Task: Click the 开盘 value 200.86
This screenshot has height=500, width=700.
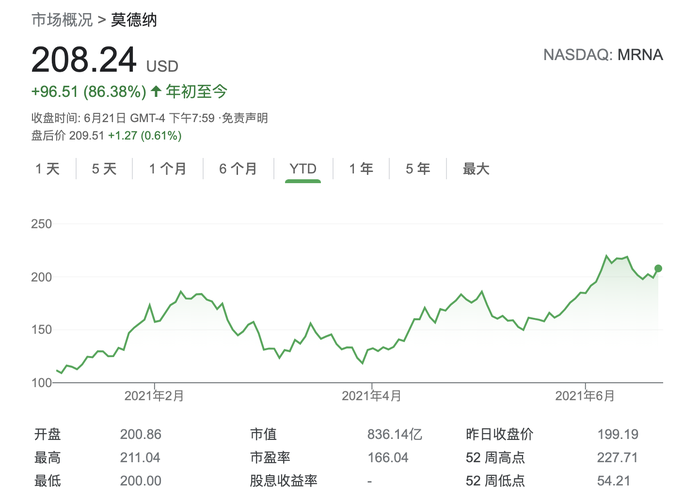Action: pos(141,434)
